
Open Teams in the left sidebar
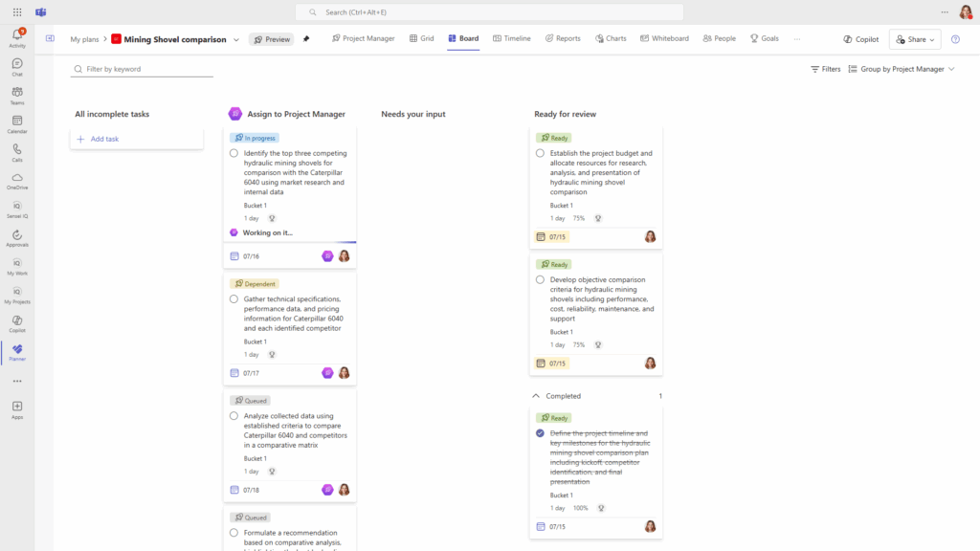click(x=17, y=96)
